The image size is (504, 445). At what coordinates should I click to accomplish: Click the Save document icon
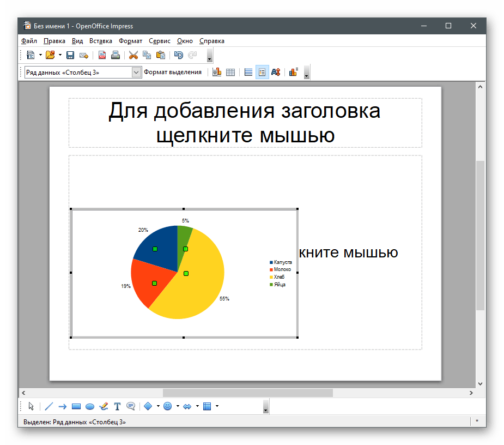pyautogui.click(x=70, y=55)
